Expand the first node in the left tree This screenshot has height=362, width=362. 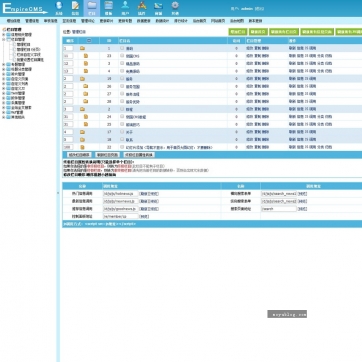pos(4,34)
